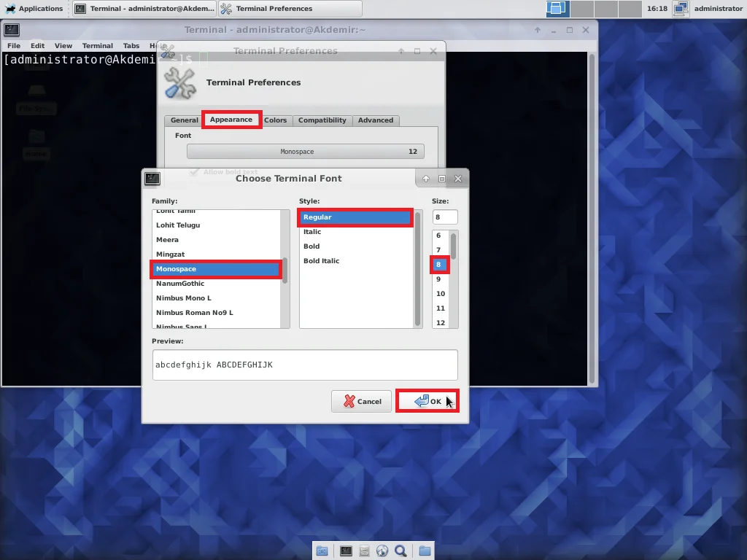Open the file manager drawer icon in dock
Image resolution: width=747 pixels, height=560 pixels.
click(x=365, y=551)
